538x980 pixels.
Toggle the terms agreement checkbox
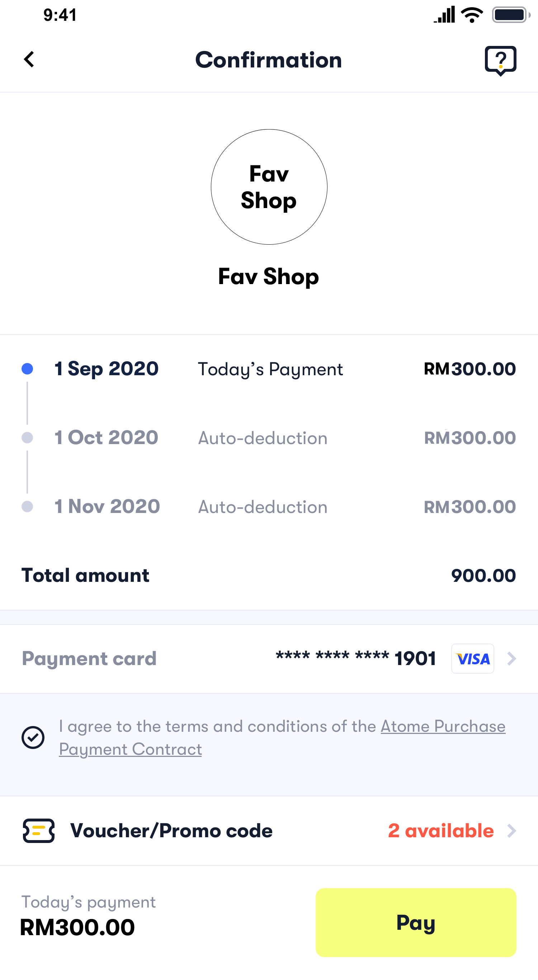click(x=33, y=737)
